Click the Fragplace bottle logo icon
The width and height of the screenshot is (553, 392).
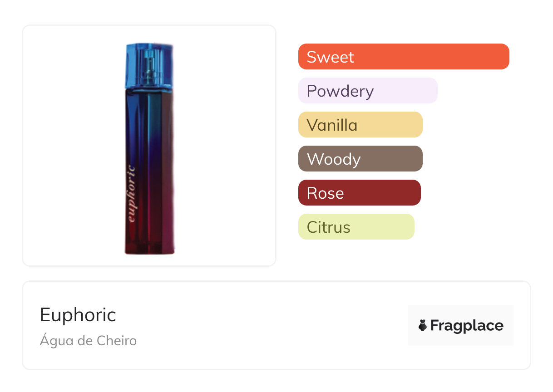423,325
